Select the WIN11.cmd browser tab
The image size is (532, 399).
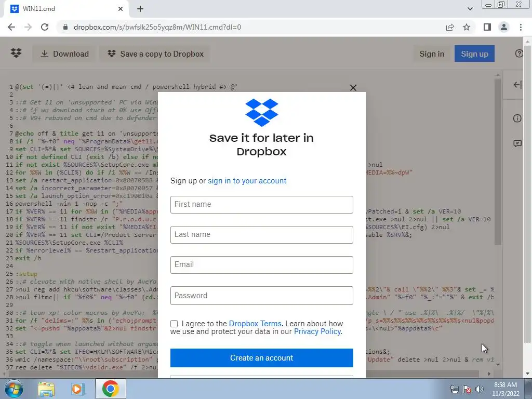[x=66, y=9]
